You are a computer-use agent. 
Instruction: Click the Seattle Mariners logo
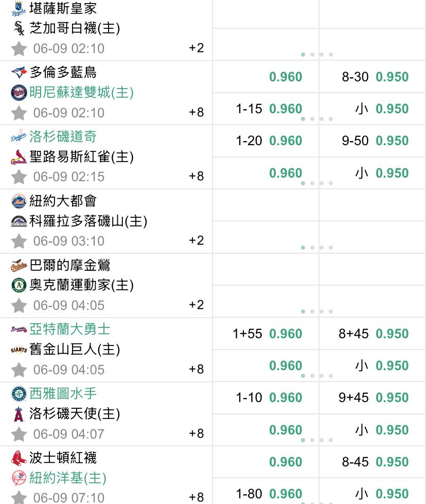click(19, 394)
